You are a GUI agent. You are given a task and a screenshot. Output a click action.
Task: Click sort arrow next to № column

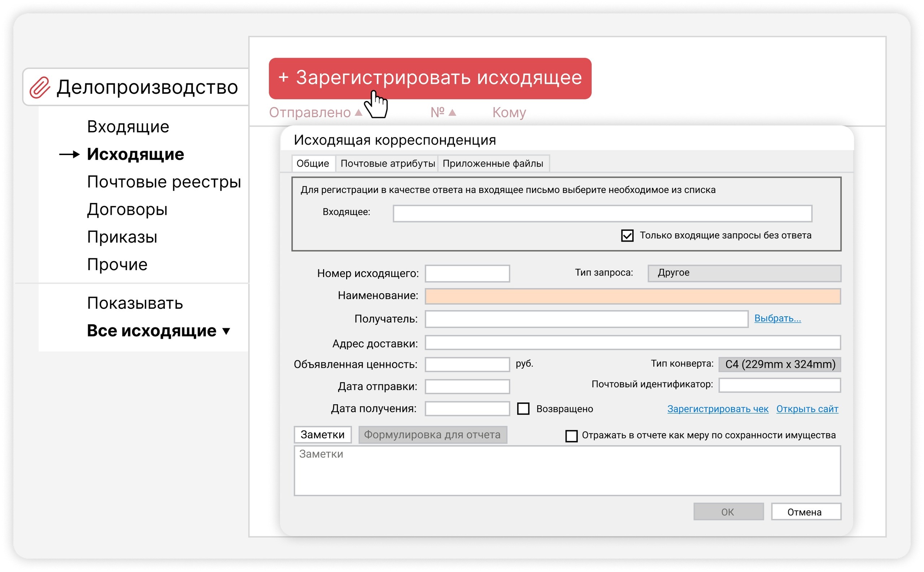click(x=452, y=113)
